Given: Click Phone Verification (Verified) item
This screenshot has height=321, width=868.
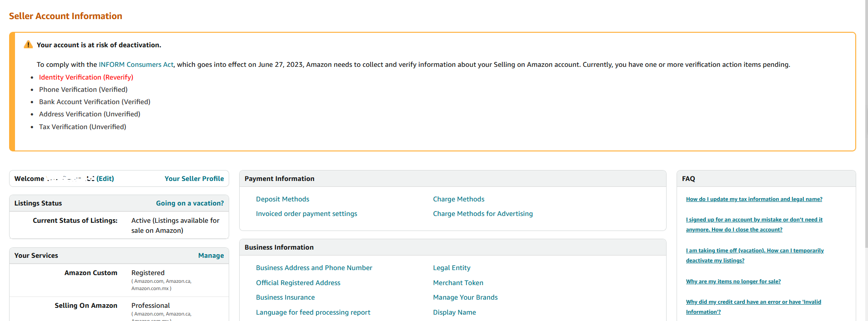Looking at the screenshot, I should tap(83, 90).
